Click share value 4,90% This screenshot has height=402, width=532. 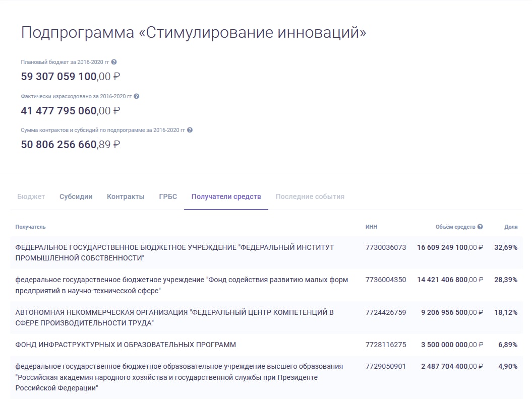point(508,366)
